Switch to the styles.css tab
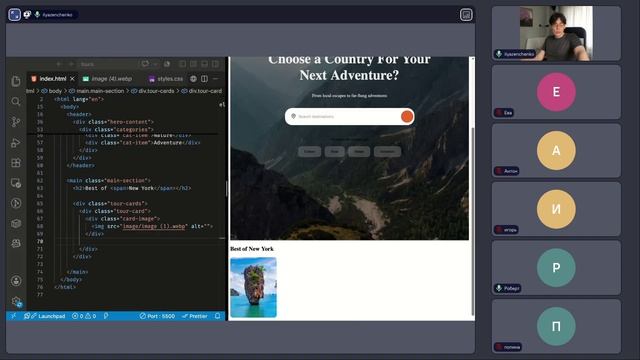Screen dimensions: 640x360 pos(166,78)
